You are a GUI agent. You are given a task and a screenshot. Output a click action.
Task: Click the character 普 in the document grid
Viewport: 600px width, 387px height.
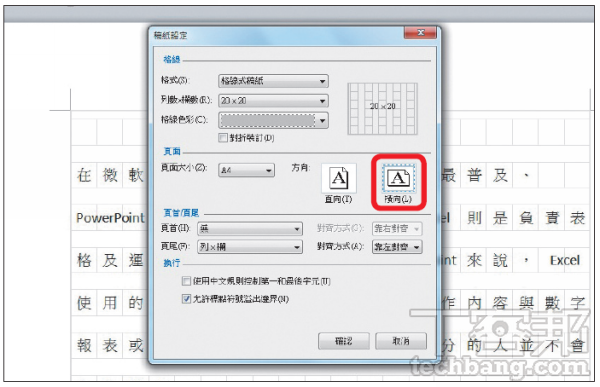(474, 175)
